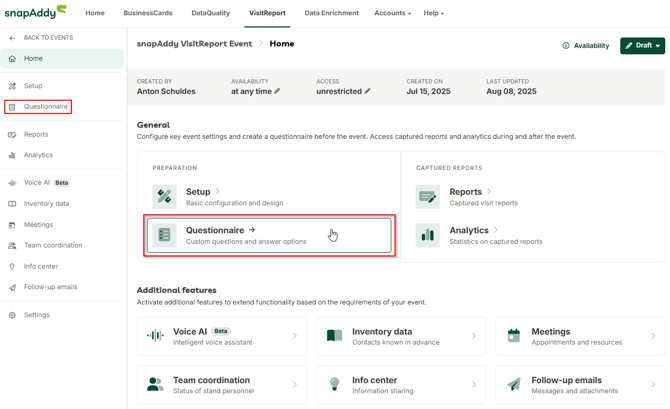Open Analytics statistics tile
The width and height of the screenshot is (670, 409).
tap(532, 235)
